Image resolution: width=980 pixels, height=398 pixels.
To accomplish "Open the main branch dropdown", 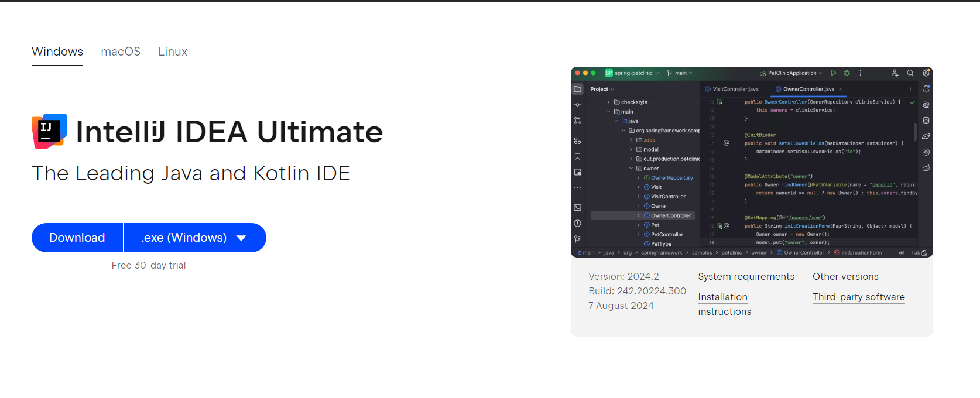I will coord(680,73).
